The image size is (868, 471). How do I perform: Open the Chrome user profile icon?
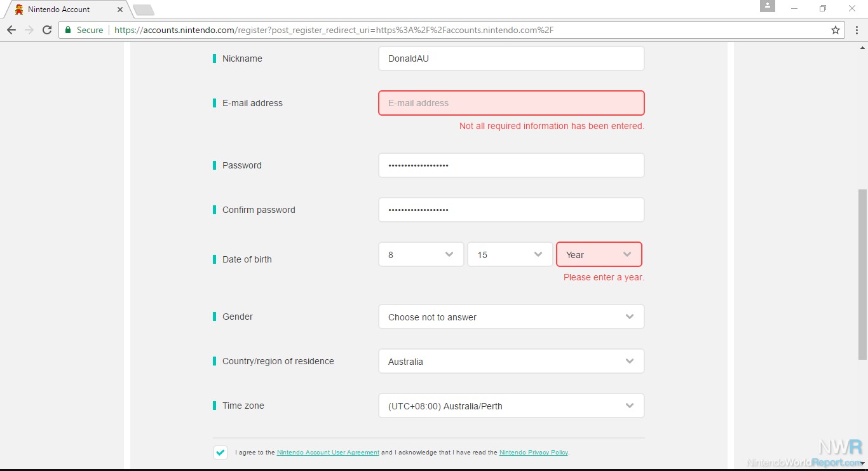768,6
